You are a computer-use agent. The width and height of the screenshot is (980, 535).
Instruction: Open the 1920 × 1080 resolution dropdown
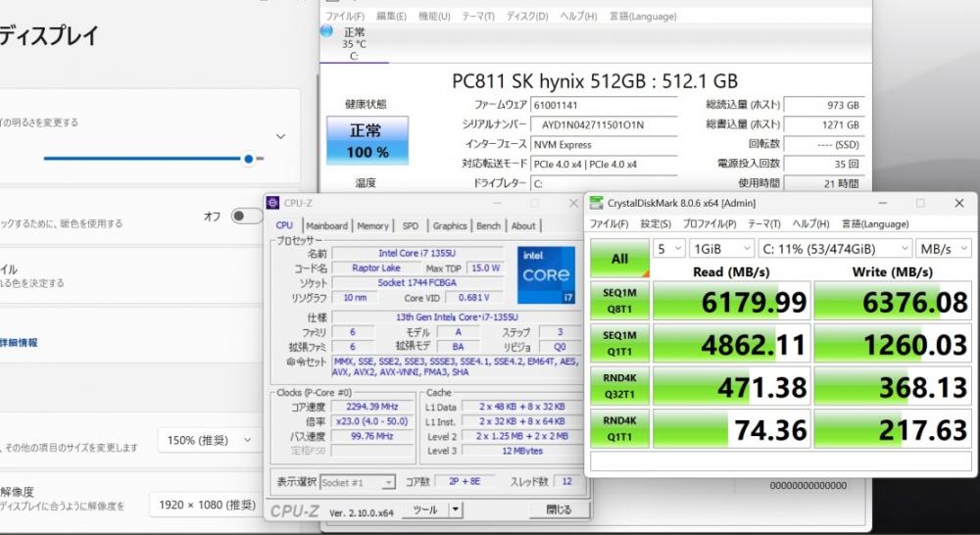[207, 505]
